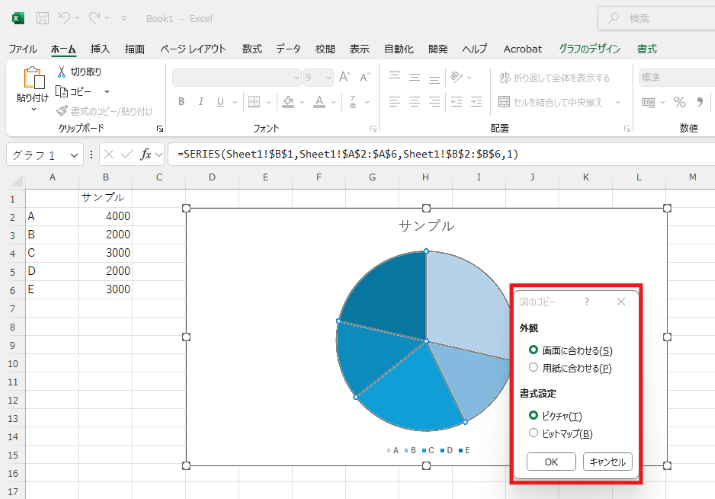The height and width of the screenshot is (499, 715).
Task: Click the Align Right icon
Action: (435, 102)
